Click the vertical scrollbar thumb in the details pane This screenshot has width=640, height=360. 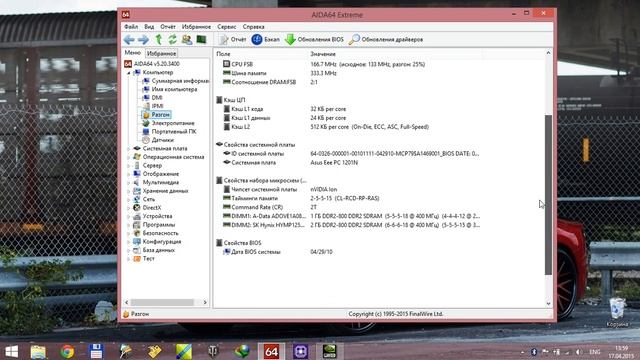[548, 195]
